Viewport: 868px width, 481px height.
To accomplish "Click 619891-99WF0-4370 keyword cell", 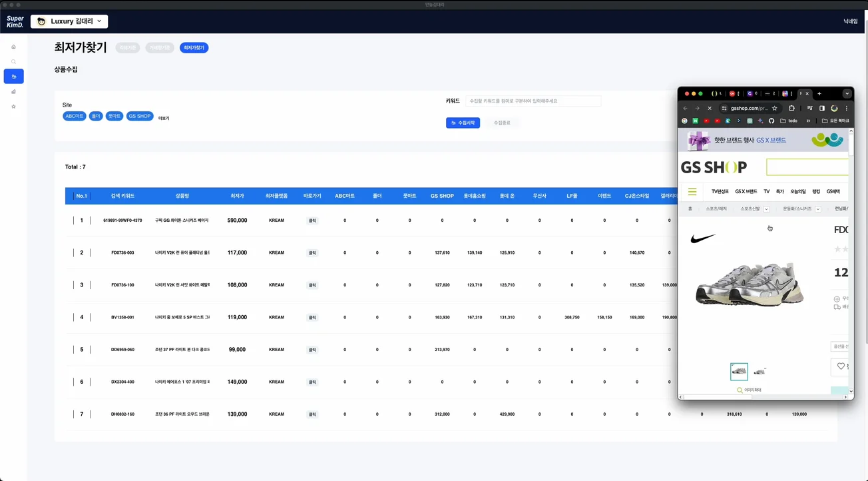I will [x=122, y=221].
